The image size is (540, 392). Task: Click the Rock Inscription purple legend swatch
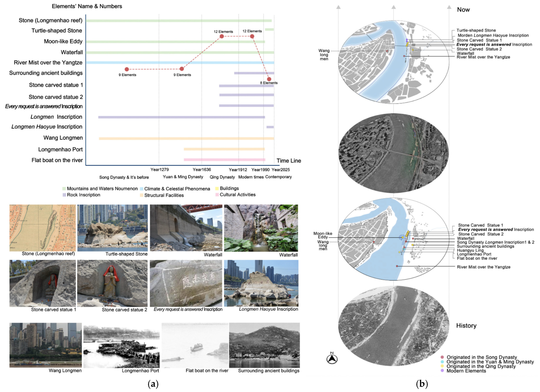64,195
